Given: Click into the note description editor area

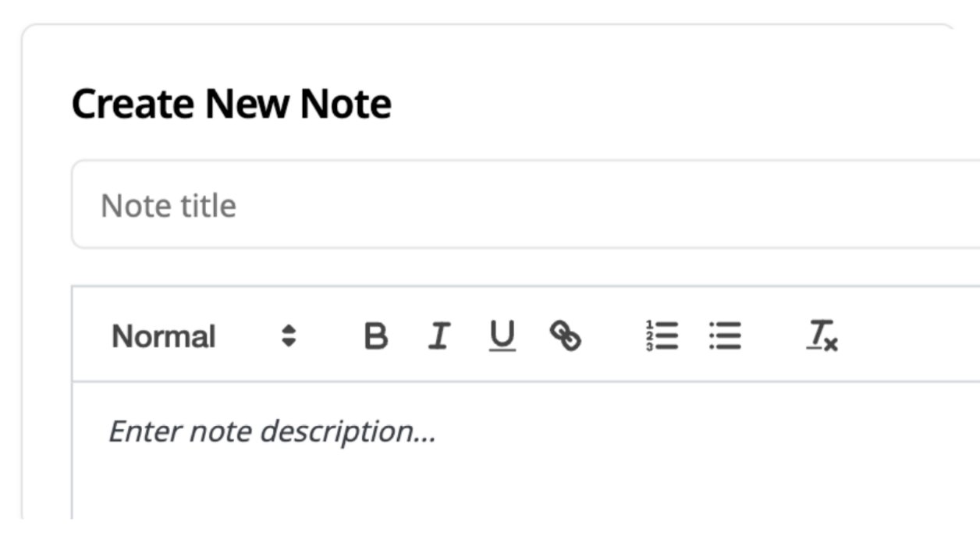Looking at the screenshot, I should click(525, 451).
